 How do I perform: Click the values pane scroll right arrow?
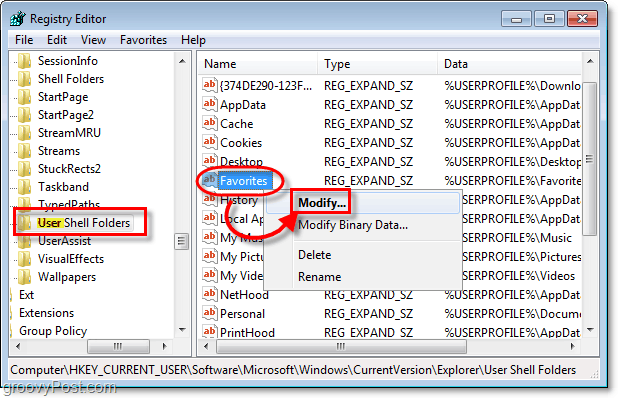pos(572,346)
